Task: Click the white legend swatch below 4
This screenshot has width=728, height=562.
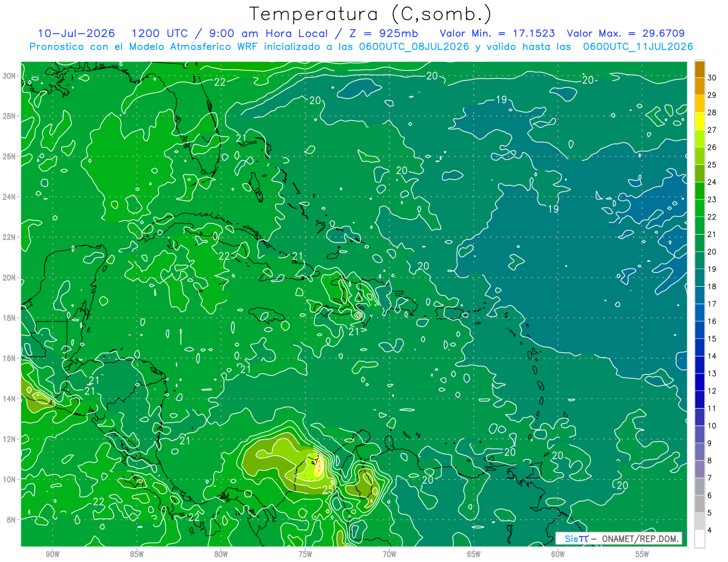Action: 699,539
